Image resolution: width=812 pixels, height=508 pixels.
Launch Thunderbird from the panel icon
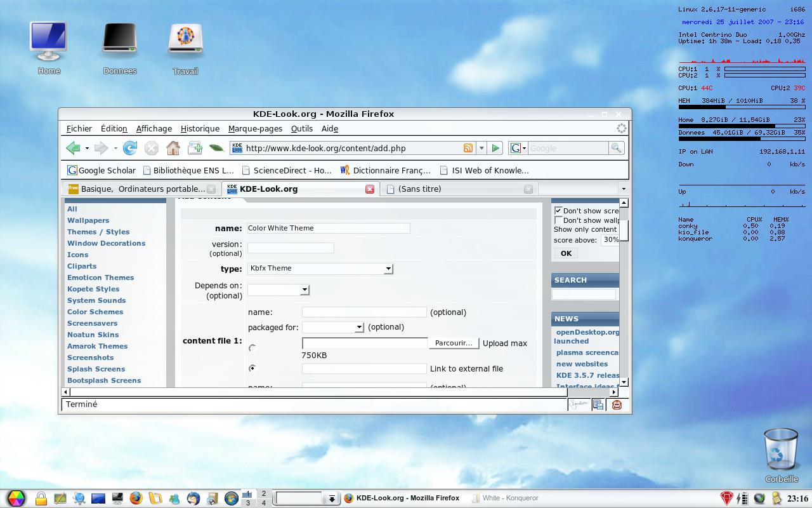pyautogui.click(x=193, y=498)
